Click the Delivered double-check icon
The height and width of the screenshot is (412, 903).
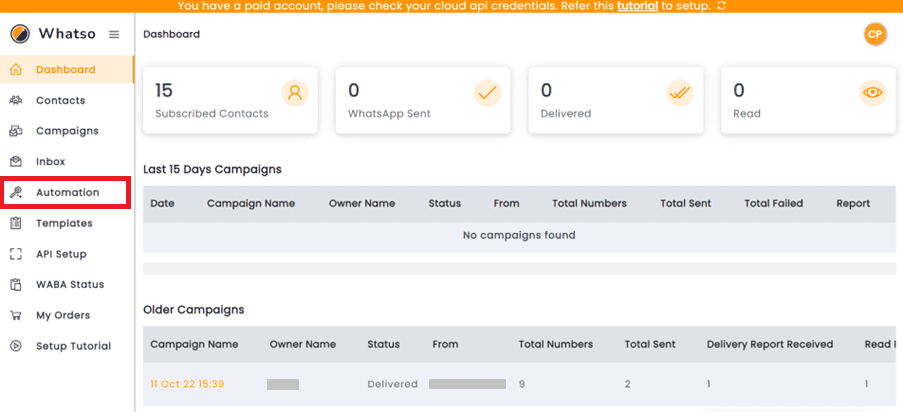680,93
